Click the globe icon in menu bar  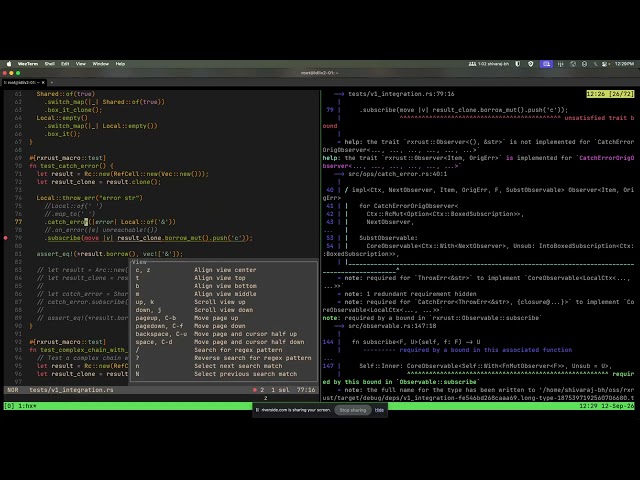[x=573, y=64]
